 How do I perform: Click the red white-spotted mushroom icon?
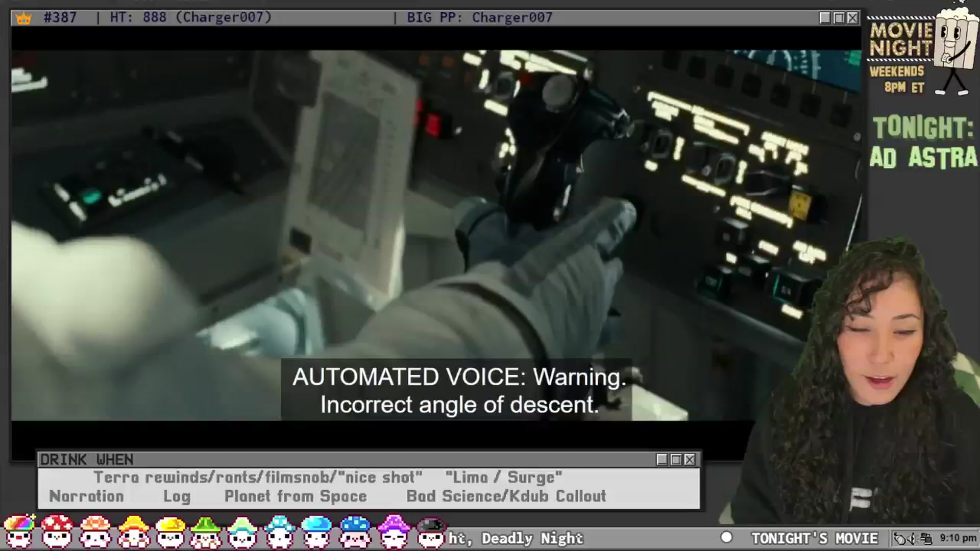click(57, 532)
